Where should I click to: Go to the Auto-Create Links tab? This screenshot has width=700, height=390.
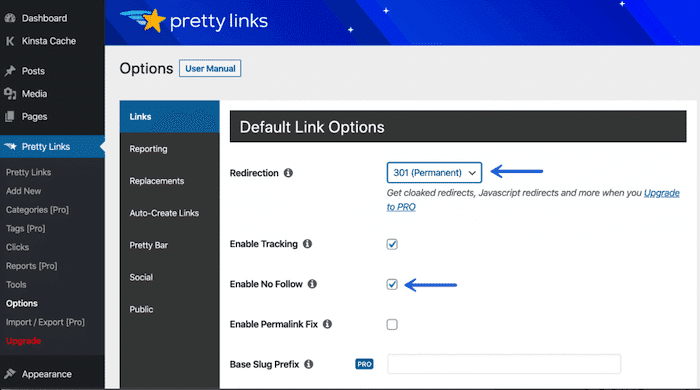169,213
